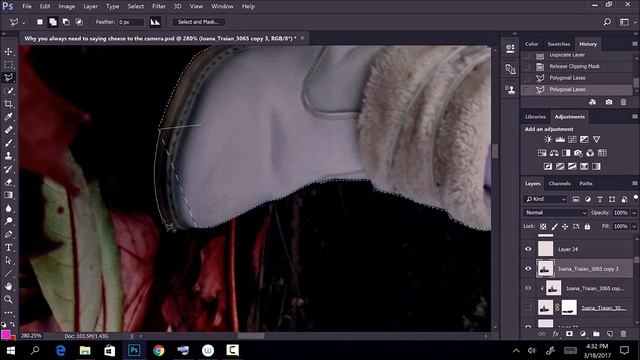Create new group folder icon

point(596,334)
